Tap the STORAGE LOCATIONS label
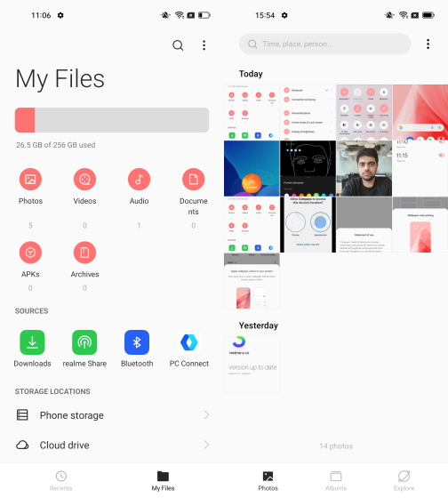Screen dimensions: 448x498 coord(52,391)
